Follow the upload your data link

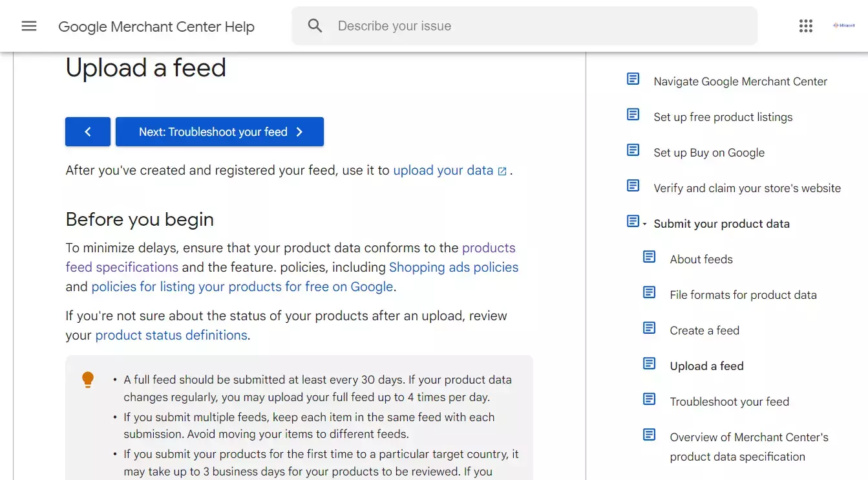(450, 171)
